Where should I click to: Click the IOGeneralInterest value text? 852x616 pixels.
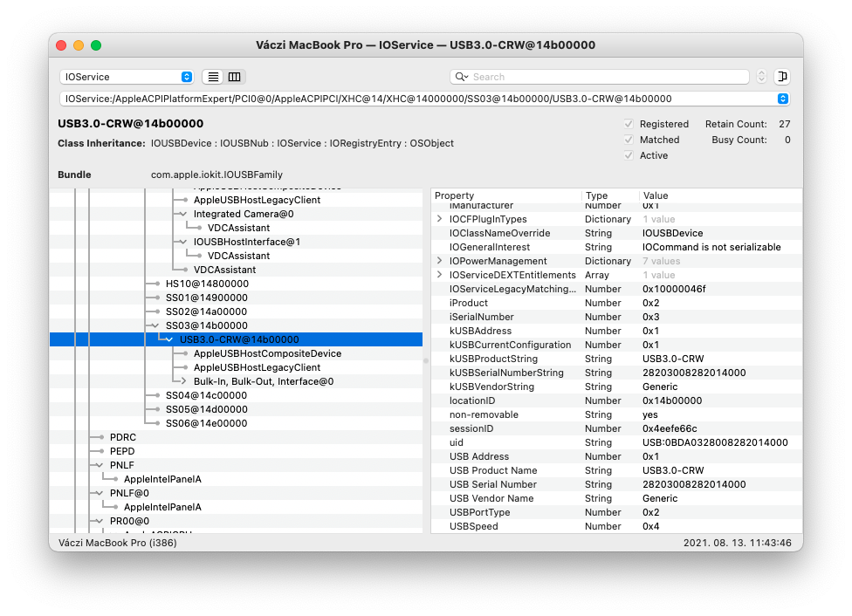pos(711,247)
